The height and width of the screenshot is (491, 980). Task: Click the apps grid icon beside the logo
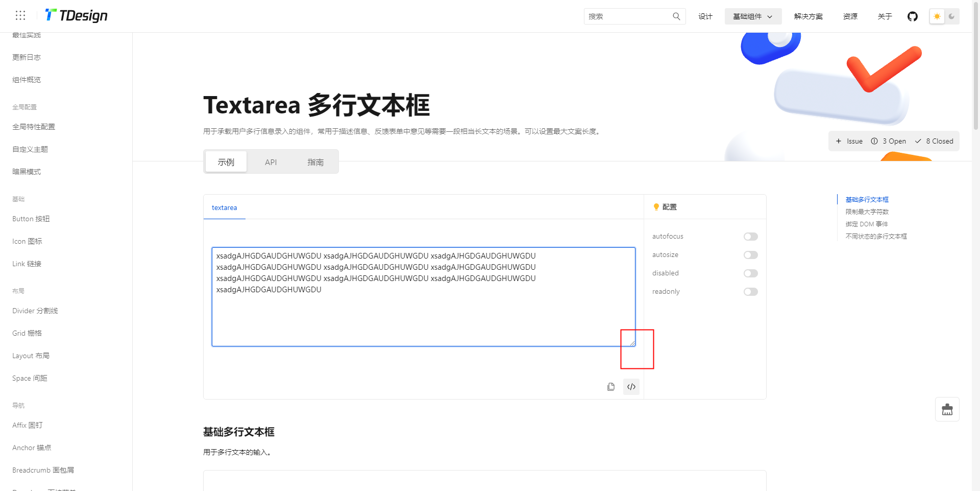(20, 15)
